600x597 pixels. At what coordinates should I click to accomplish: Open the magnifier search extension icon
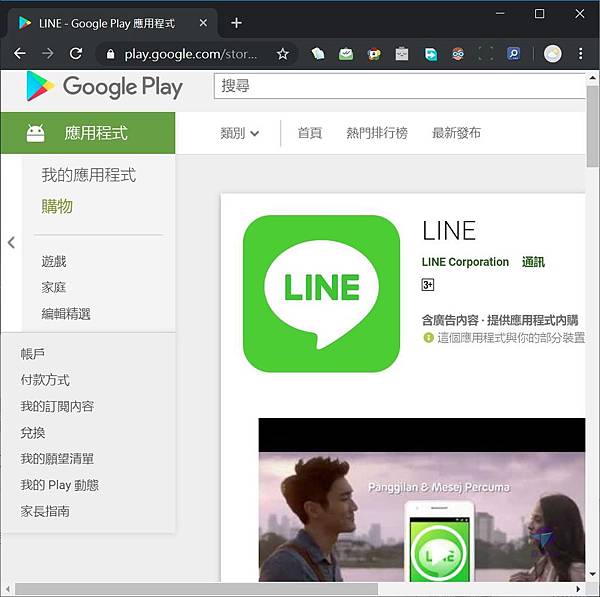[514, 54]
